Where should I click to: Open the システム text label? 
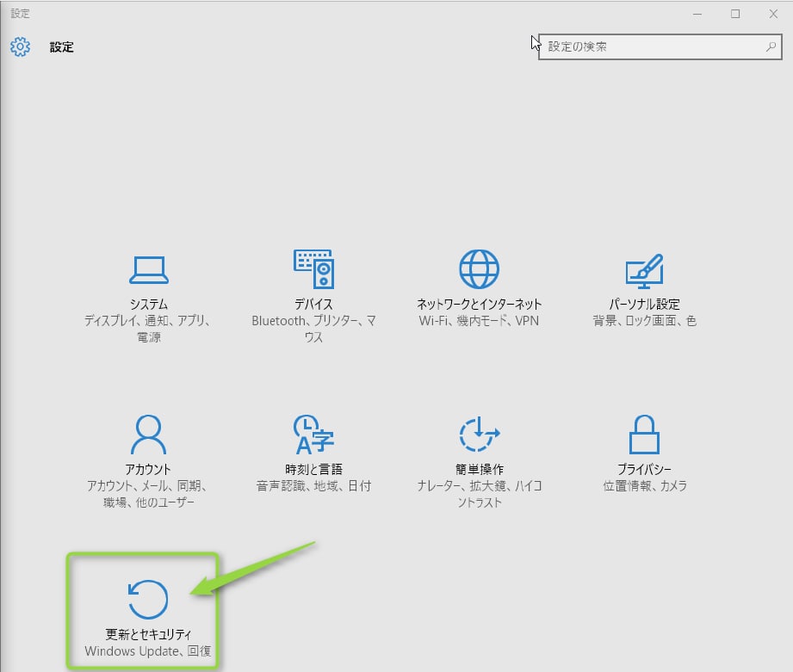pos(148,305)
